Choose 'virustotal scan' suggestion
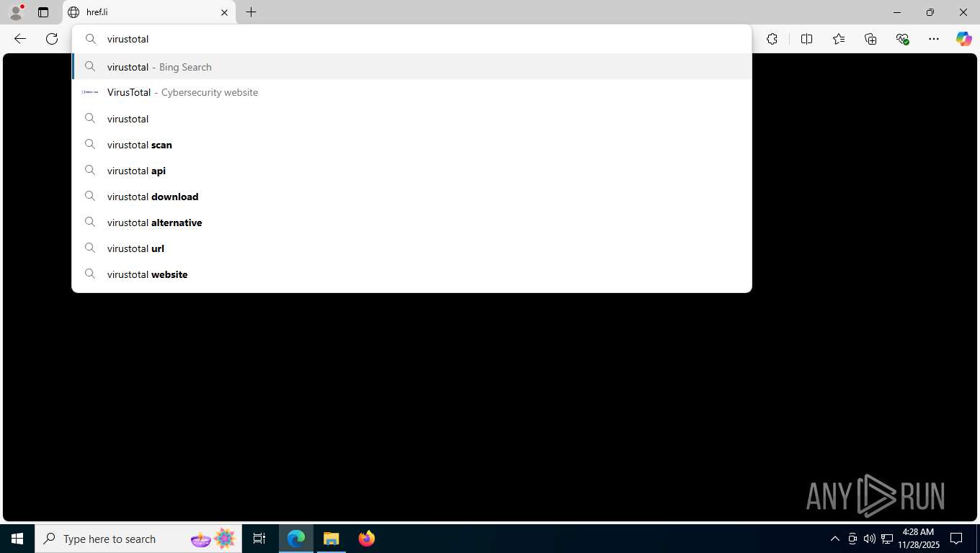The width and height of the screenshot is (980, 553). [x=411, y=145]
